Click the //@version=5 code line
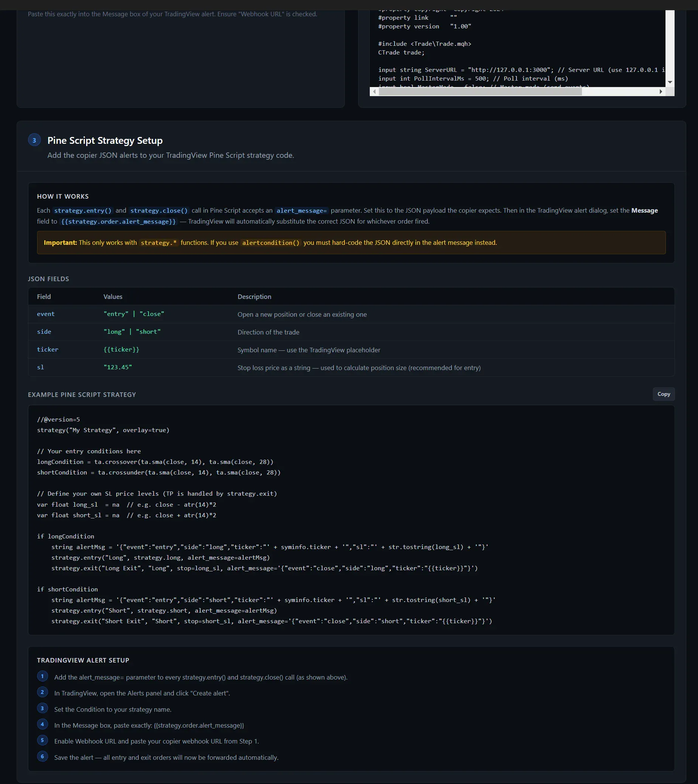698x784 pixels. click(58, 420)
